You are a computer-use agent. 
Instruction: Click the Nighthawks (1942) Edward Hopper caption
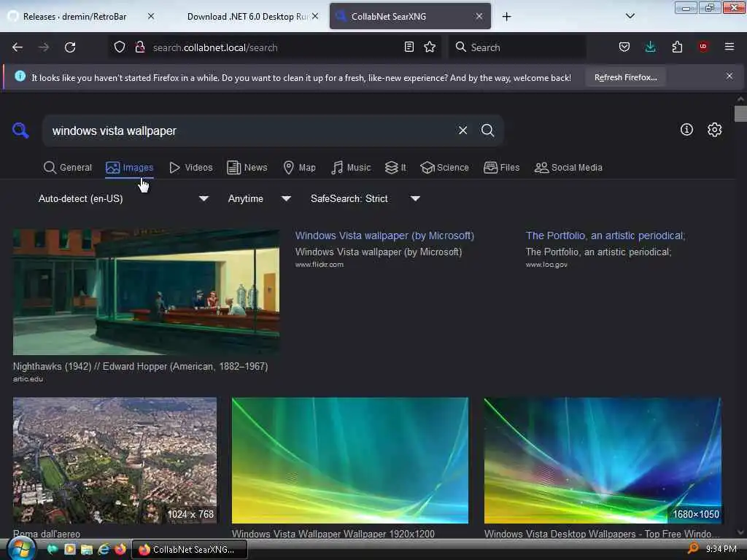tap(141, 367)
